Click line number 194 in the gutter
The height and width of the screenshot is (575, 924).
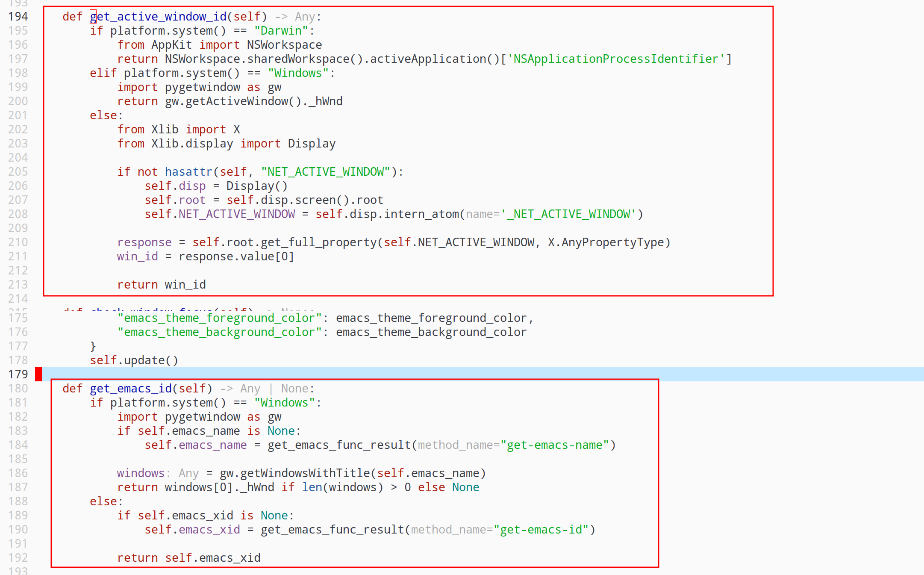pos(18,16)
